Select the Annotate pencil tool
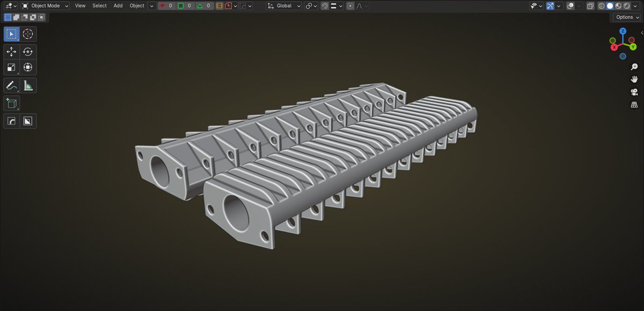Image resolution: width=644 pixels, height=311 pixels. pyautogui.click(x=11, y=85)
